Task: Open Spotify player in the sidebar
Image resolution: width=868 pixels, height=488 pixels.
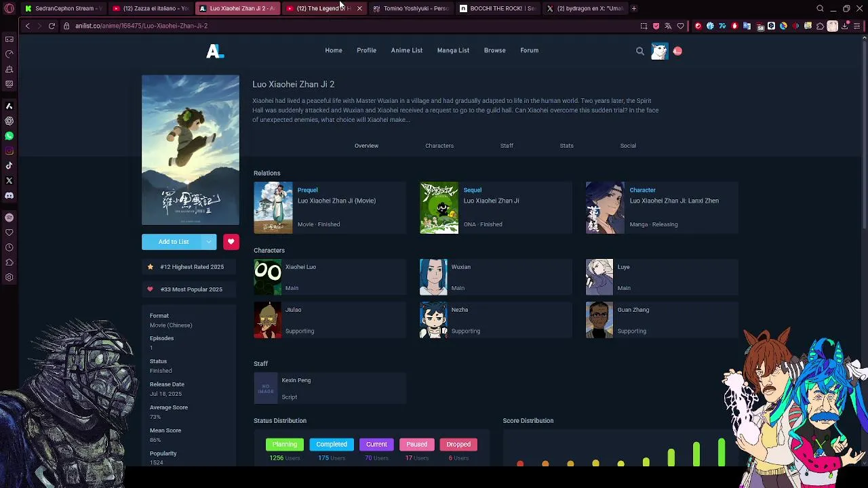Action: [9, 218]
